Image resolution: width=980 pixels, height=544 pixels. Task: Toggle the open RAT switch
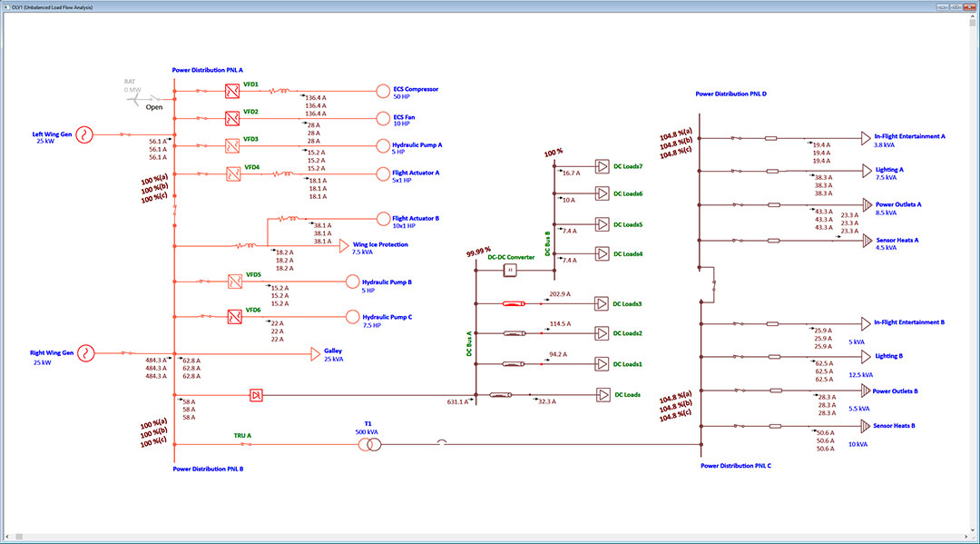(153, 97)
